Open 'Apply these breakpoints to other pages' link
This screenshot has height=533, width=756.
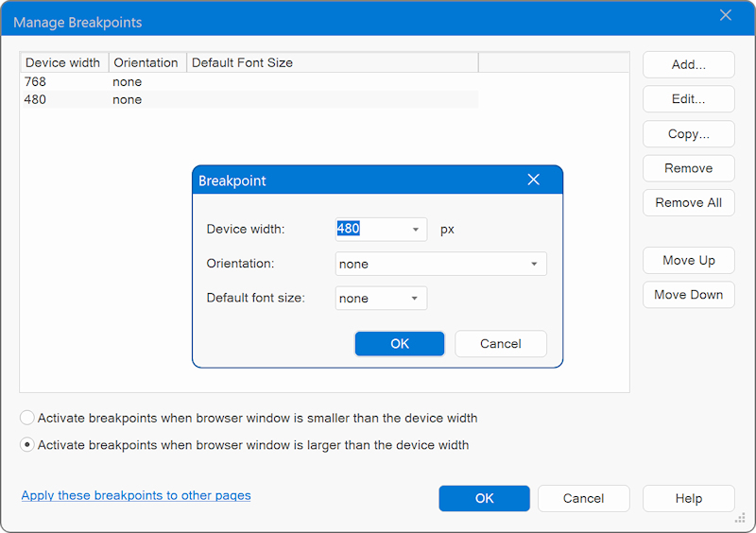point(136,495)
